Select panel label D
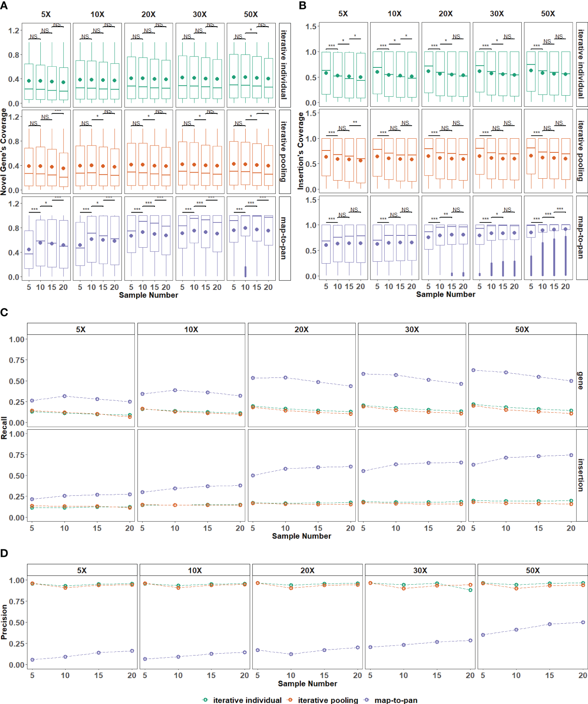This screenshot has width=588, height=704. [4, 553]
